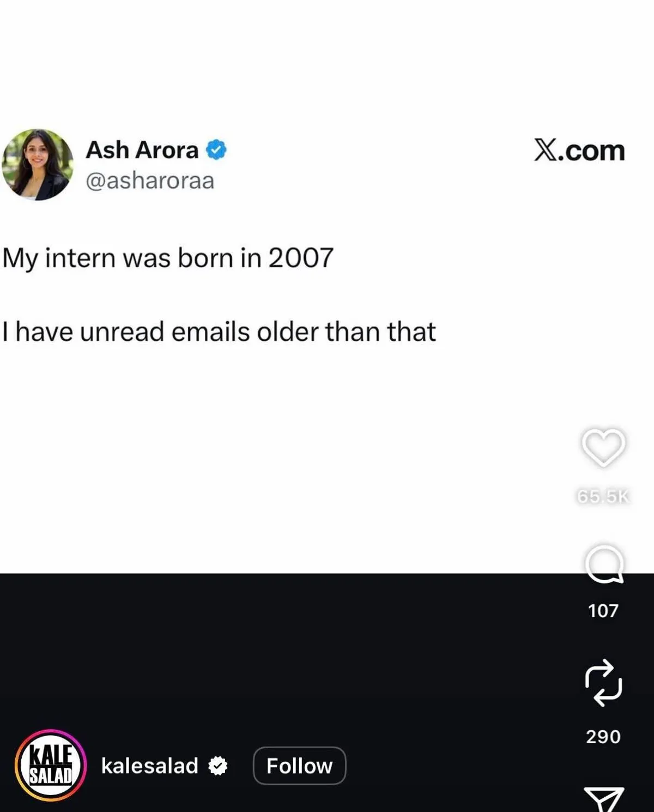Open the kalesalad username link
The height and width of the screenshot is (812, 654).
[149, 766]
